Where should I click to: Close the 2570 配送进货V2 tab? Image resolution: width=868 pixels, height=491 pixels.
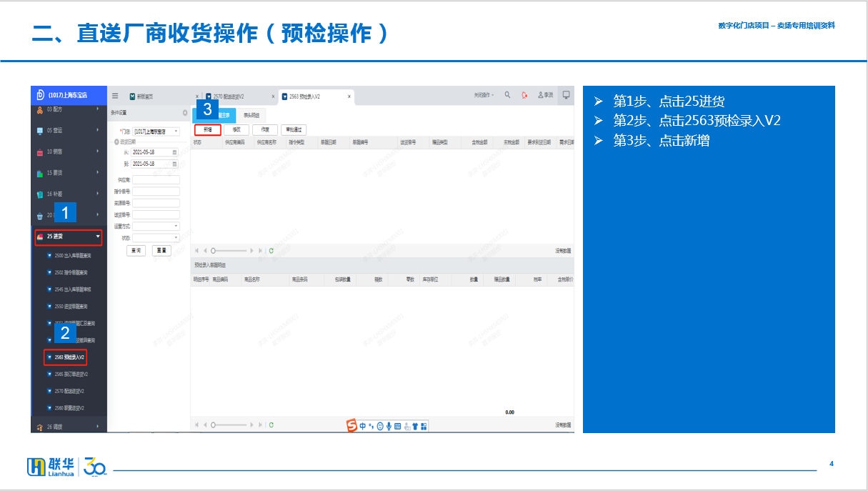point(273,96)
